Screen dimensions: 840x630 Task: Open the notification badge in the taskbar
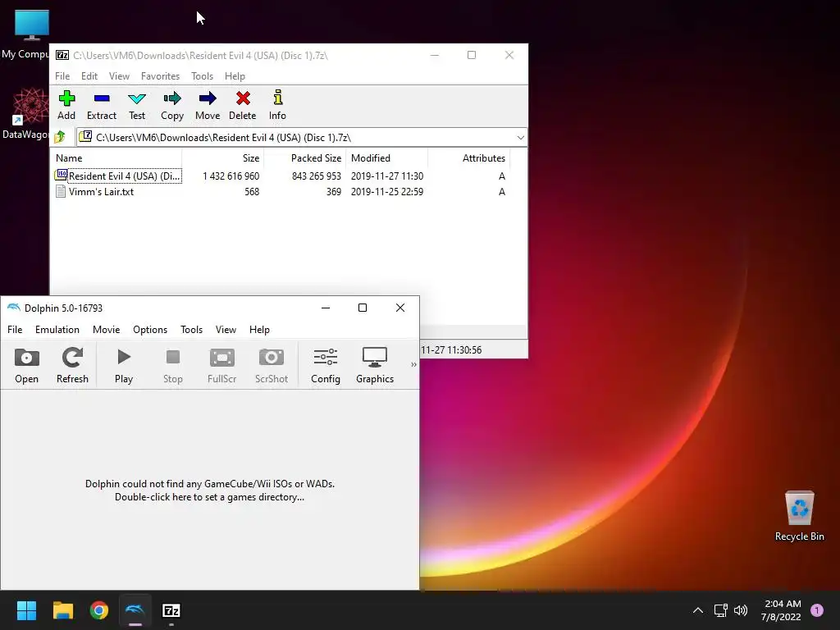click(817, 610)
